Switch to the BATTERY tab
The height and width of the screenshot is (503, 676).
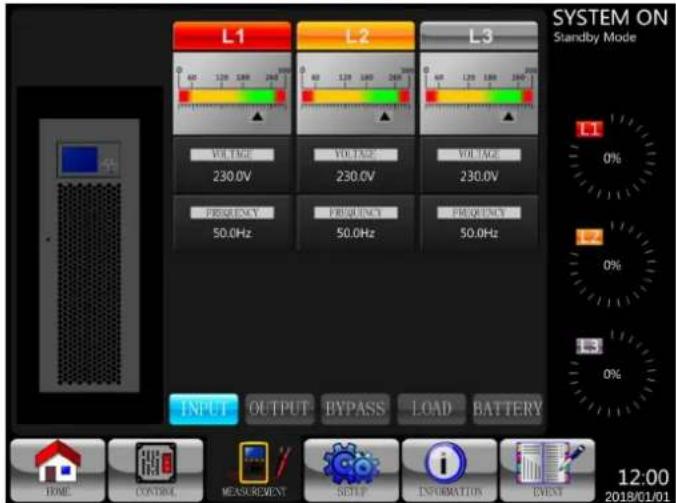point(507,409)
